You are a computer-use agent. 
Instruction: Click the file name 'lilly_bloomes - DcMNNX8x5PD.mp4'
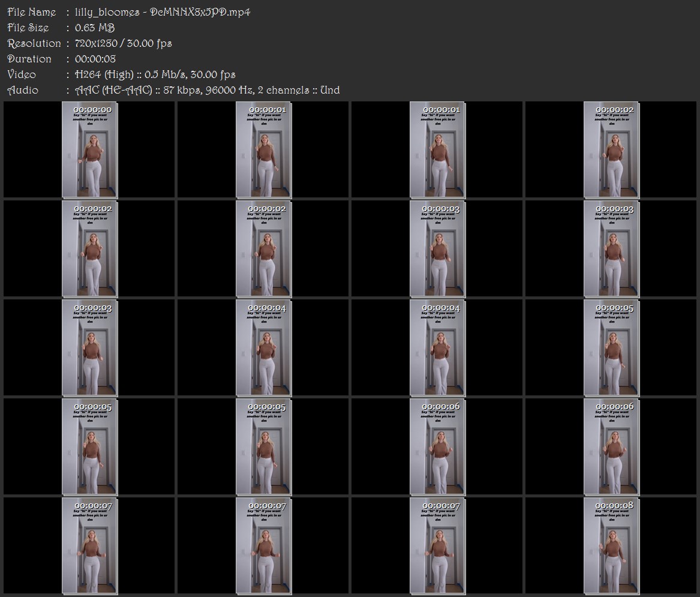point(163,12)
